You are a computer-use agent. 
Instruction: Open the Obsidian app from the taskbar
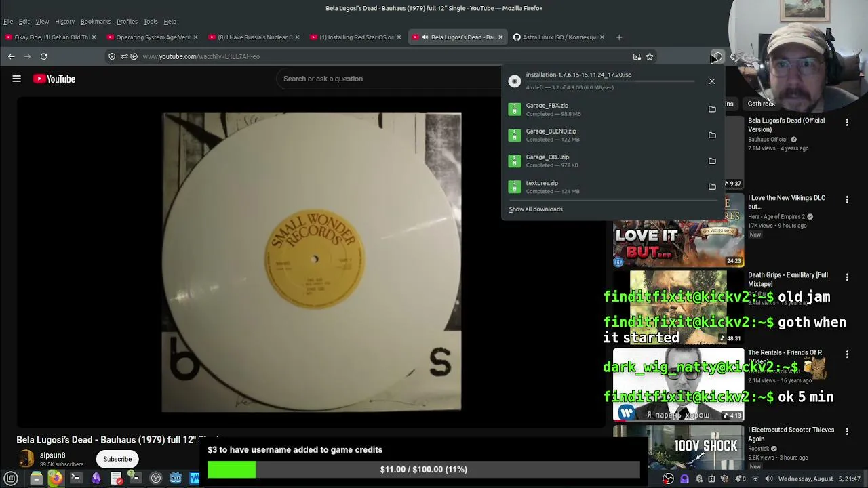pos(96,479)
